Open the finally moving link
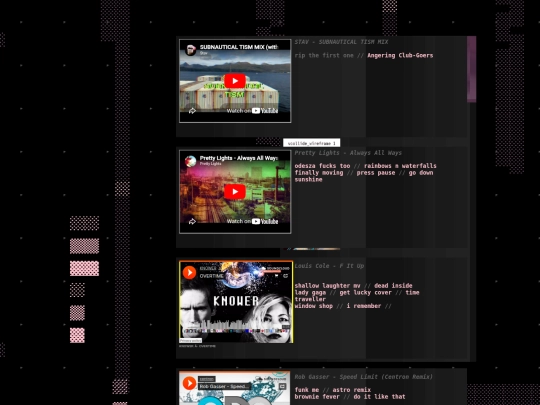 (319, 173)
